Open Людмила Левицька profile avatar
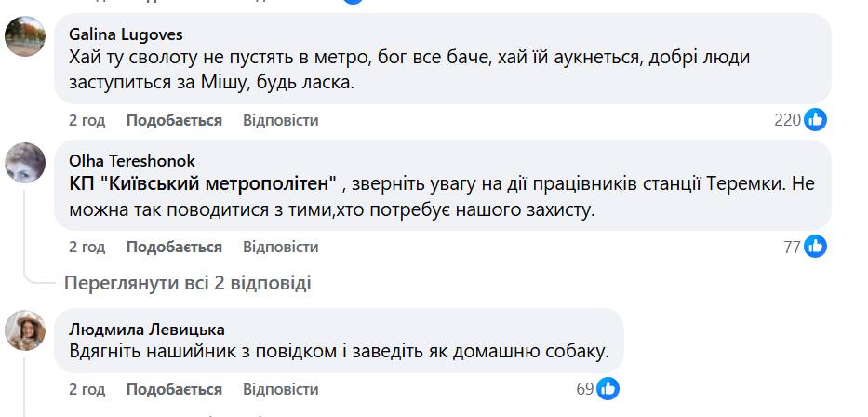 [25, 330]
